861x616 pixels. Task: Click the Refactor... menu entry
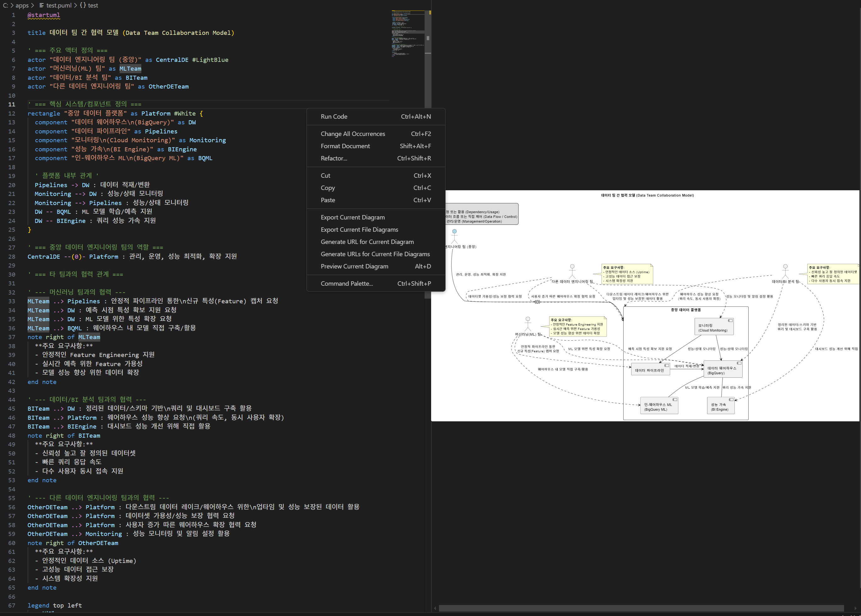click(334, 158)
